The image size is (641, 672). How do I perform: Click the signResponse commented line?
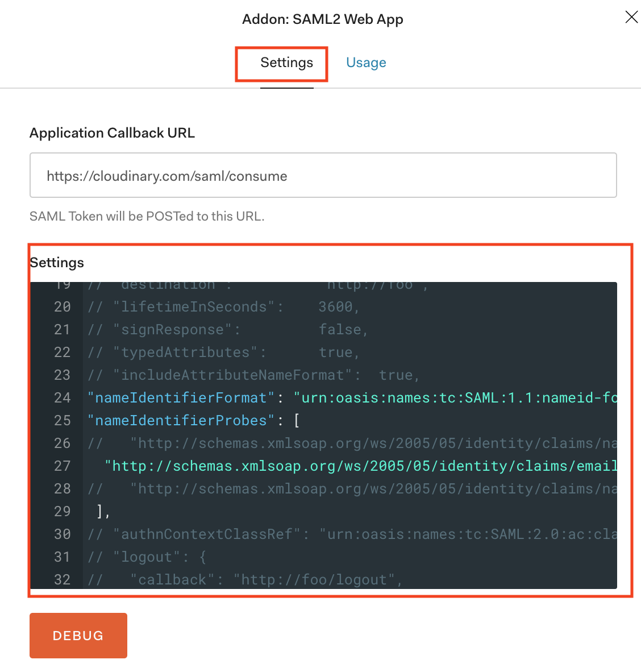pos(227,330)
